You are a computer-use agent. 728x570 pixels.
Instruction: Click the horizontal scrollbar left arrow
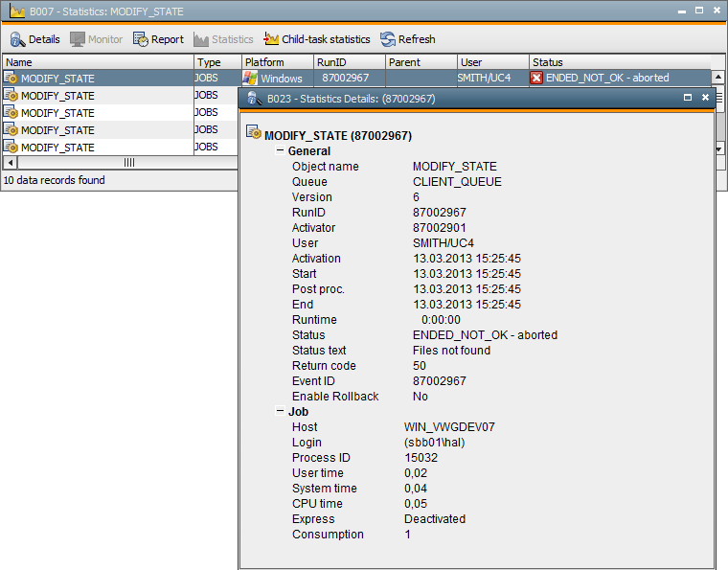[9, 163]
